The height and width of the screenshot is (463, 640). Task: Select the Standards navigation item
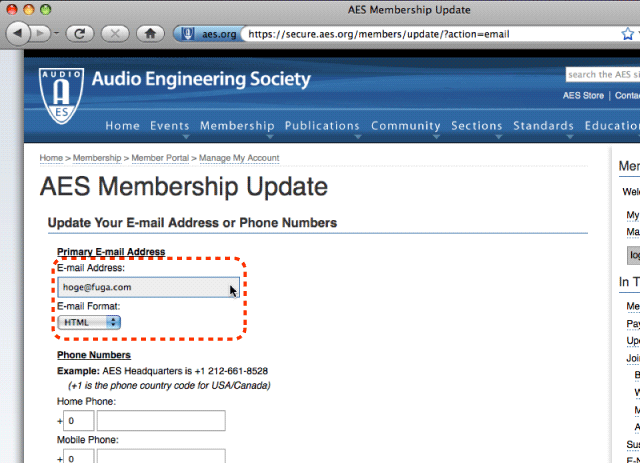[543, 126]
